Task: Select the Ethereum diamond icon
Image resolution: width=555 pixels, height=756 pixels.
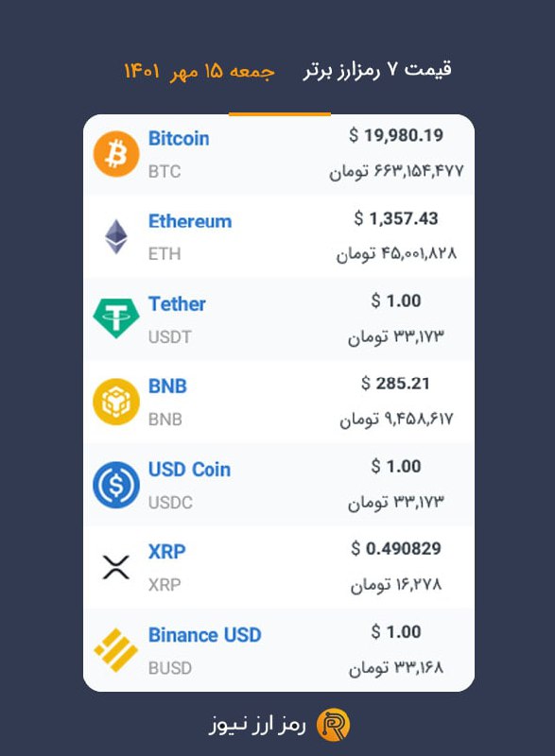Action: [x=116, y=237]
